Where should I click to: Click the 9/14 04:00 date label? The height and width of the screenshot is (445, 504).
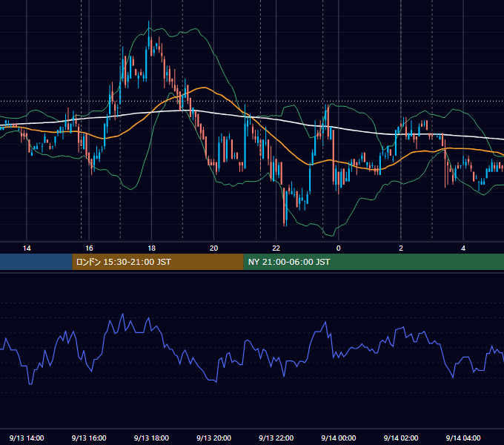coord(463,438)
